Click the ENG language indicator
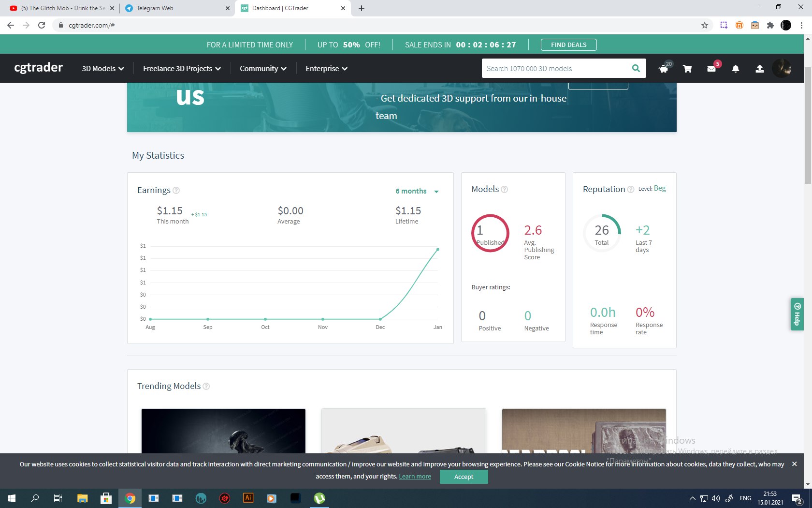 click(x=745, y=498)
